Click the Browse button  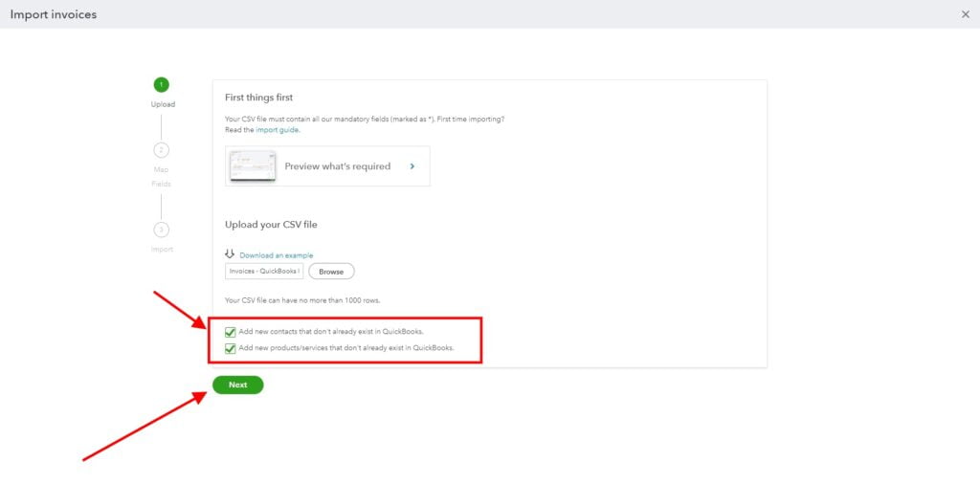[331, 272]
